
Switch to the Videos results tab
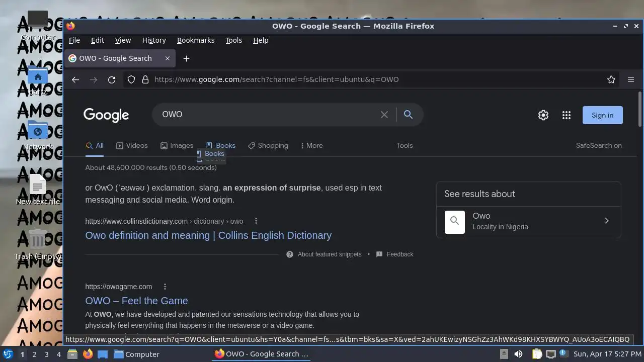click(132, 146)
